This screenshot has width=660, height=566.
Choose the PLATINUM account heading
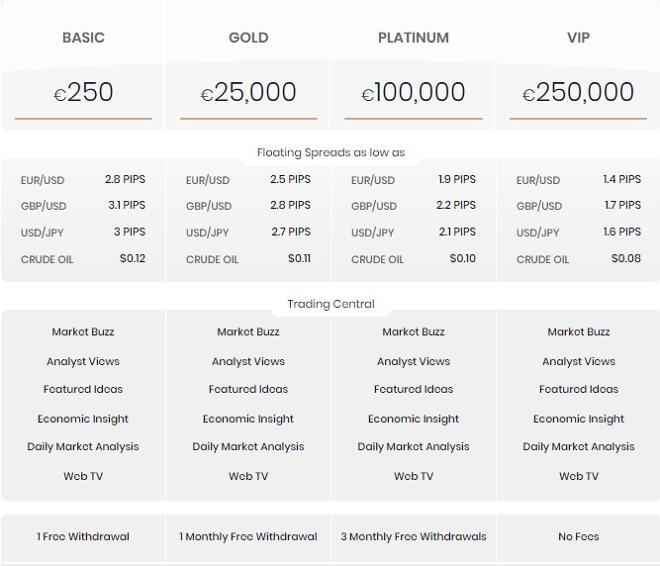click(413, 38)
